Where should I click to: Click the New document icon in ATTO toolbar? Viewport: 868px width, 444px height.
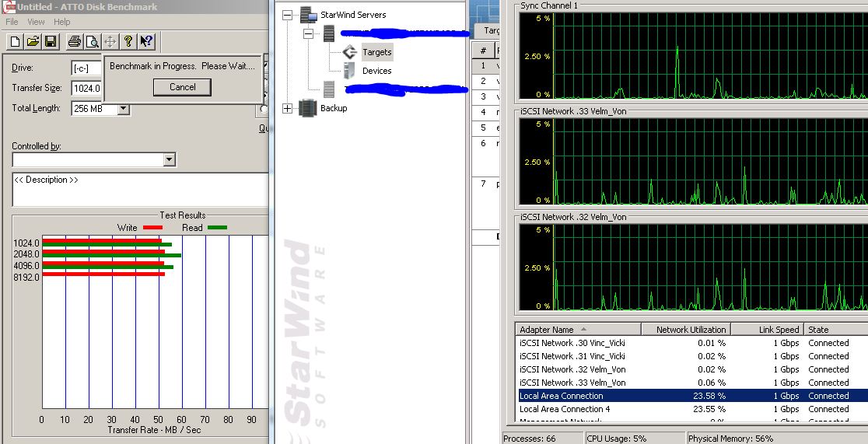15,41
